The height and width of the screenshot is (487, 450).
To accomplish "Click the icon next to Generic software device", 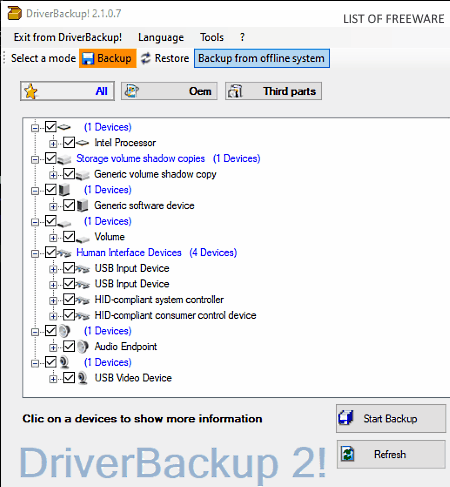I will [82, 206].
